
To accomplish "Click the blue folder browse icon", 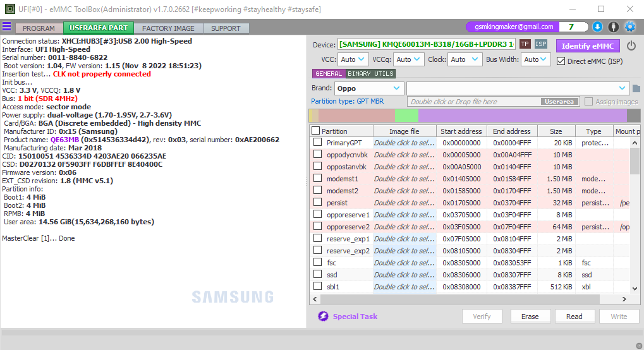I will [636, 88].
